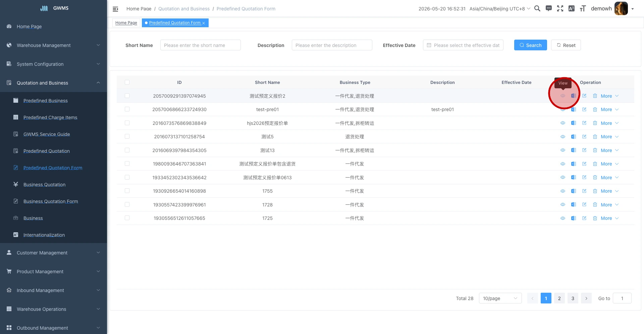Open More menu for 1728 row
This screenshot has width=644, height=334.
click(x=609, y=205)
